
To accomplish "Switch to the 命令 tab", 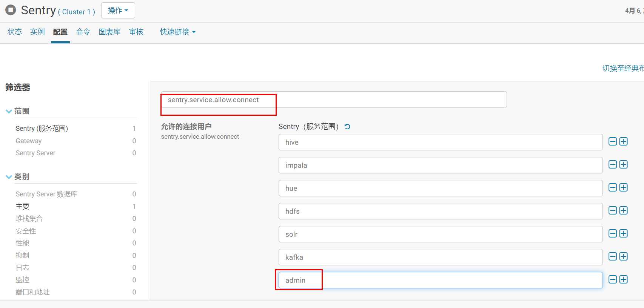I will pos(83,32).
